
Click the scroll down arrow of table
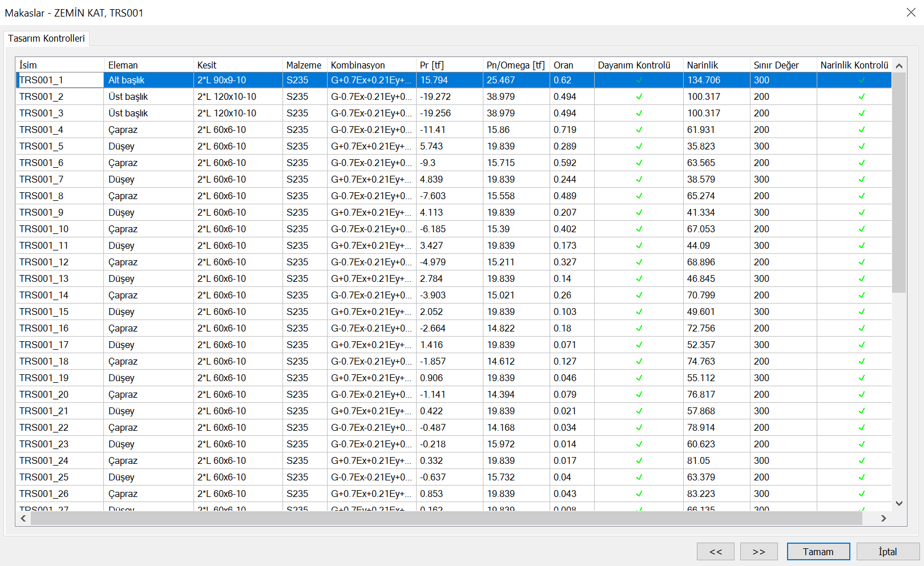coord(899,503)
